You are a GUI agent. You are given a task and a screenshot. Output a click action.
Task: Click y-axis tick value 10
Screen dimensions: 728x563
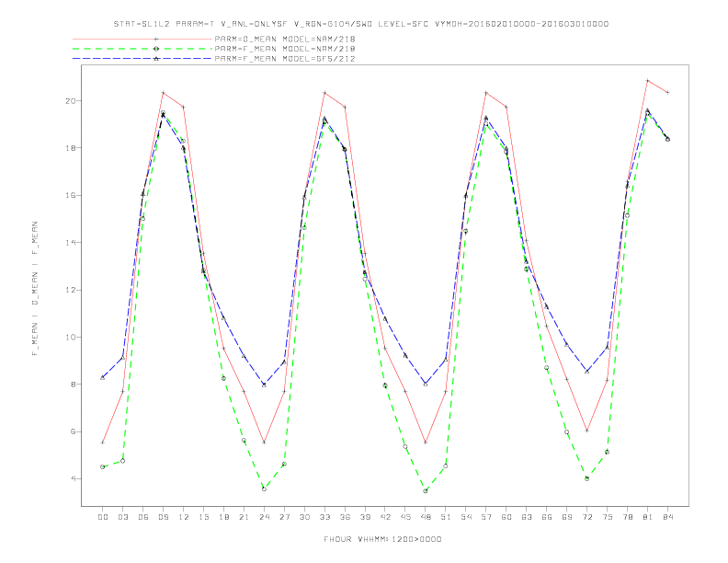[71, 338]
